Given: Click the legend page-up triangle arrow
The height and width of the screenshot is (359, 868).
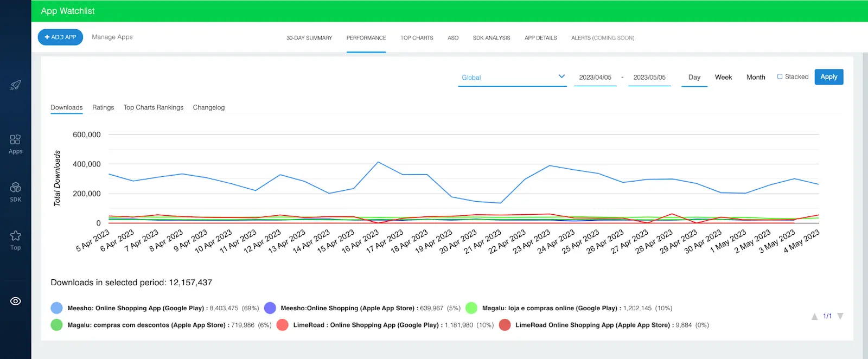Looking at the screenshot, I should (x=814, y=317).
